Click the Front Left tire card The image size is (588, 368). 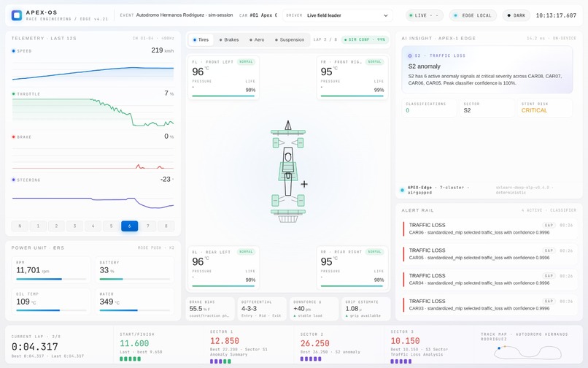(x=223, y=77)
